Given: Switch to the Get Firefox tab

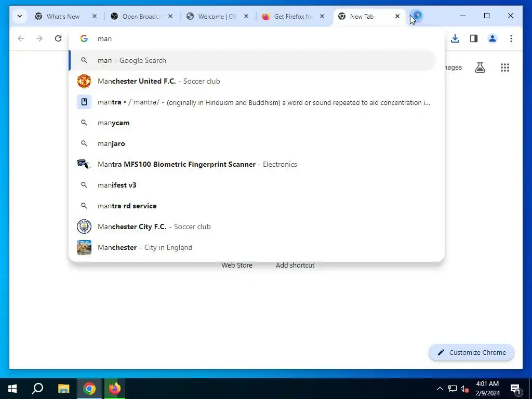Looking at the screenshot, I should (x=294, y=16).
